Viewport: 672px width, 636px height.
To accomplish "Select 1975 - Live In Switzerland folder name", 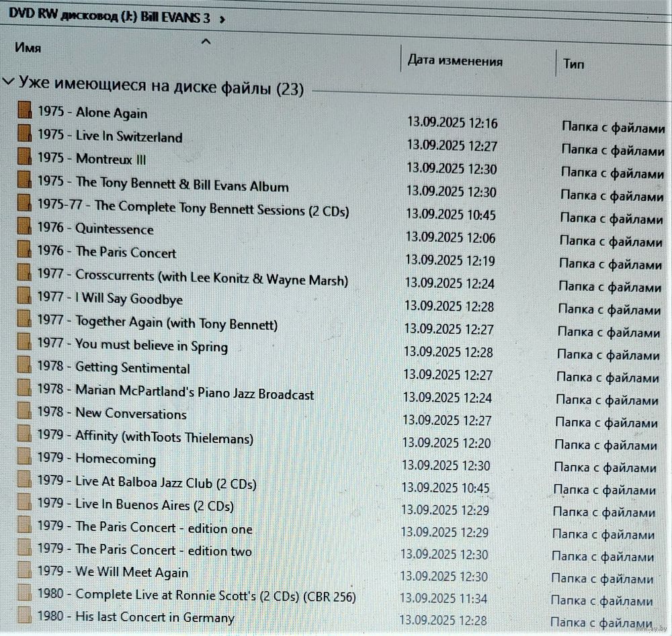I will 110,136.
